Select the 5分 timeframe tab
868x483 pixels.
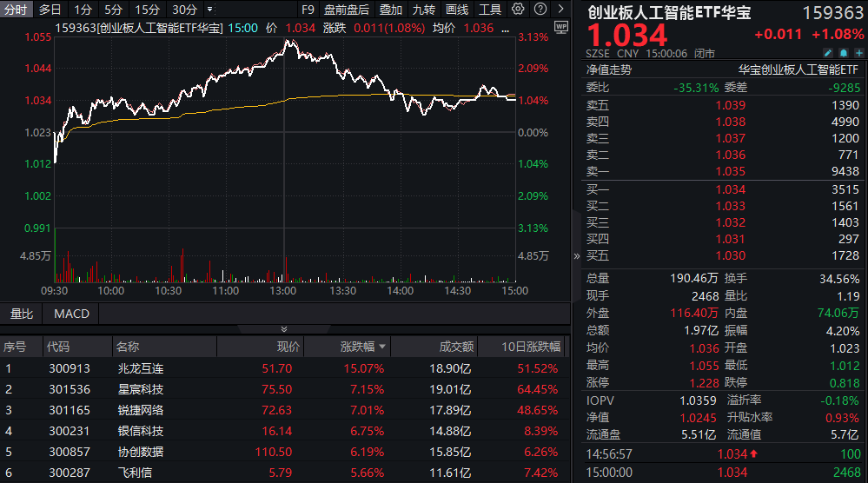coord(113,10)
